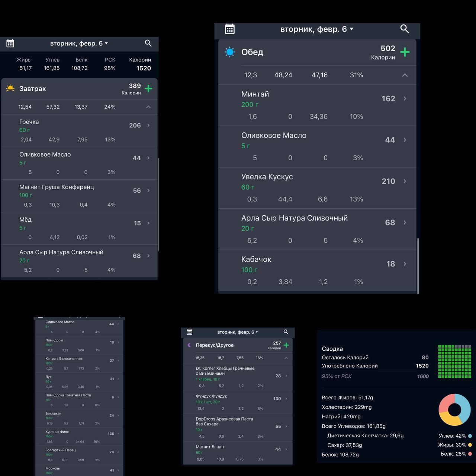
Task: Open the Увелка Кускус row arrow
Action: click(x=405, y=181)
